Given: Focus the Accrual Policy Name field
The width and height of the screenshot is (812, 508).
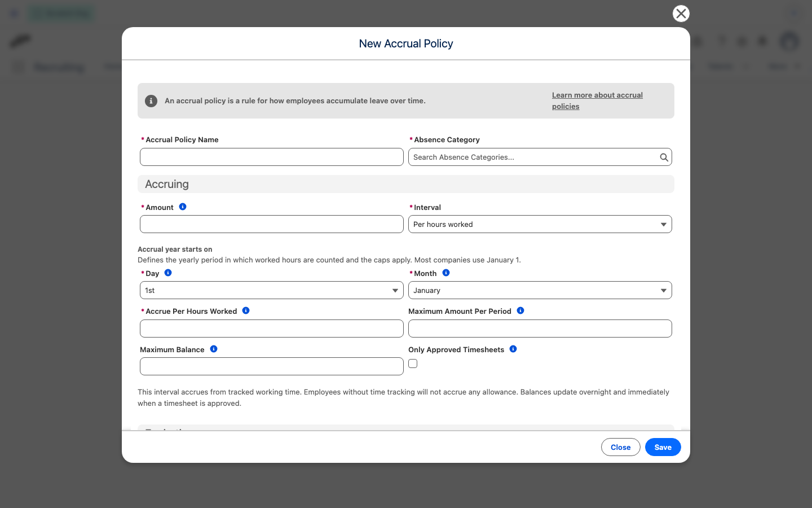Looking at the screenshot, I should pos(272,157).
